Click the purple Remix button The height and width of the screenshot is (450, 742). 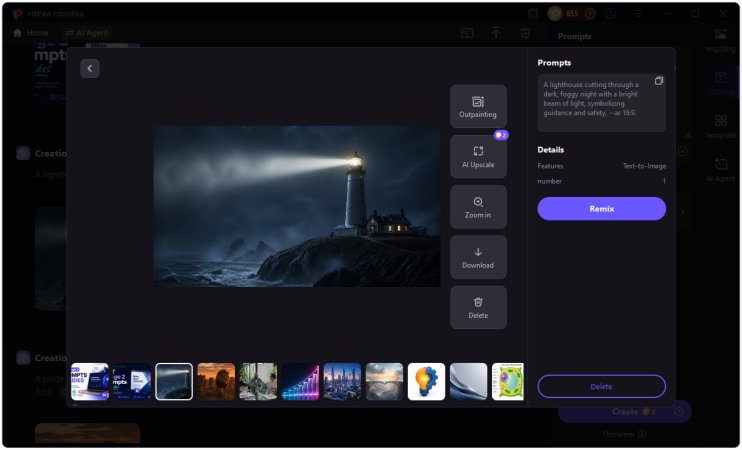click(601, 209)
